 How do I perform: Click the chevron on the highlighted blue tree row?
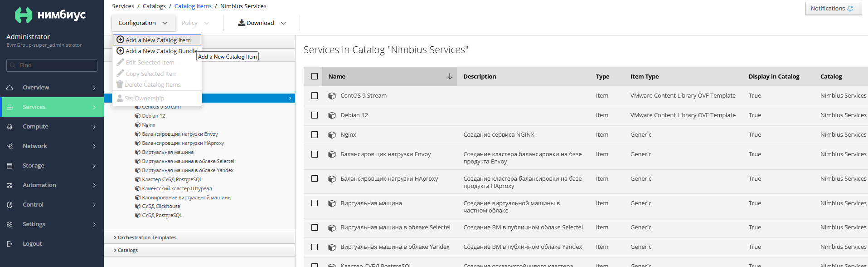pyautogui.click(x=290, y=98)
